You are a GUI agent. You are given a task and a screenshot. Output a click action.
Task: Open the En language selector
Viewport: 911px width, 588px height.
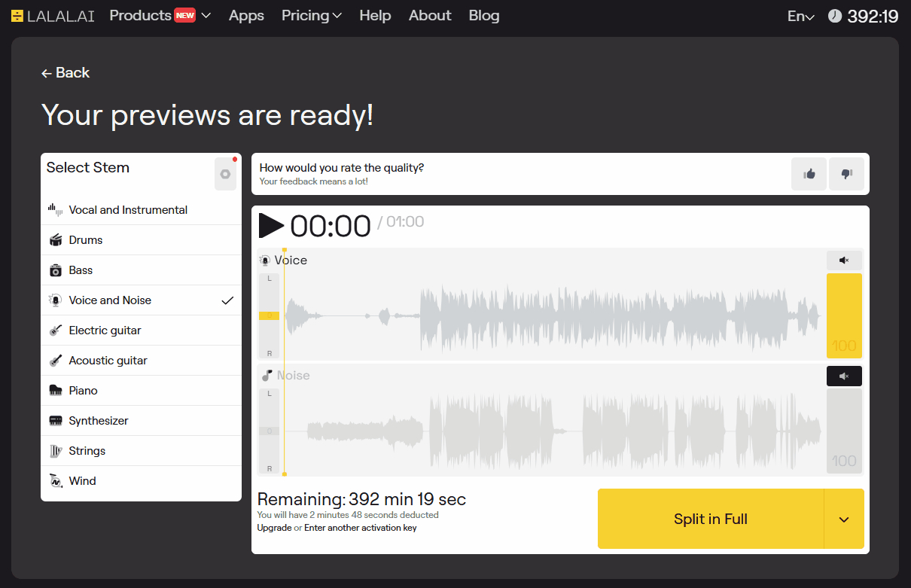point(801,16)
